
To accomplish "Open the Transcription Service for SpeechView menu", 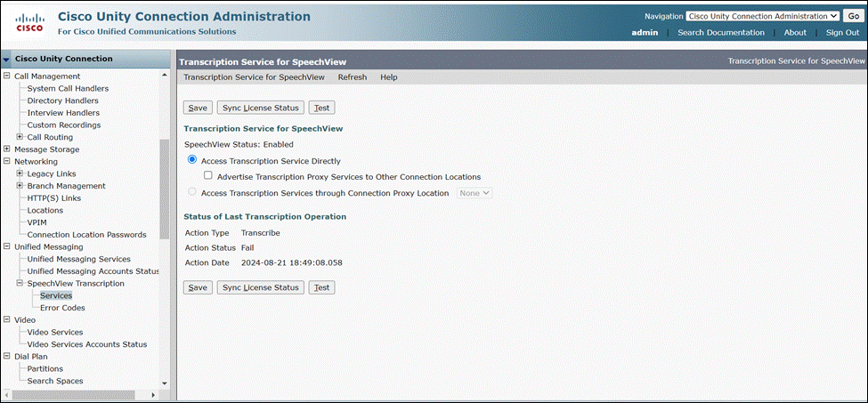I will (254, 77).
